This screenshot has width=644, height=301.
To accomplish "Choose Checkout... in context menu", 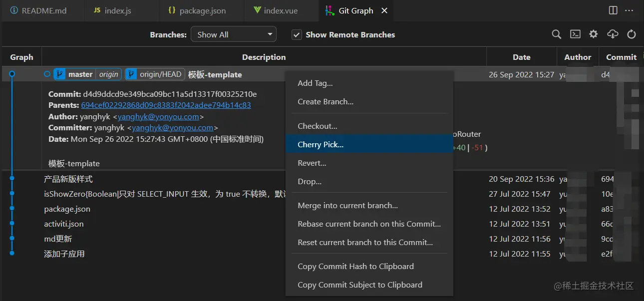I will pyautogui.click(x=369, y=126).
